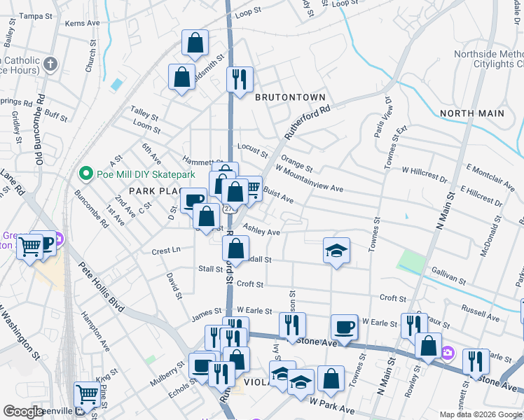Viewport: 524px width, 420px height.
Task: Click the restaurant marker next to Ivy St
Action: (292, 328)
